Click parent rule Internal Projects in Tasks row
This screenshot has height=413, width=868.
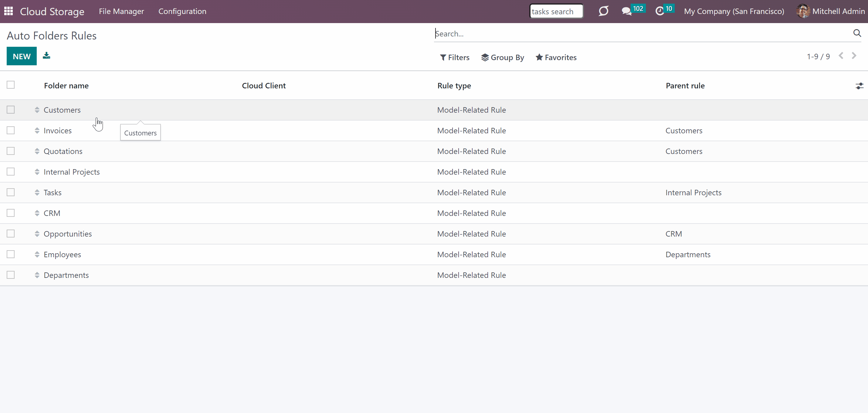click(x=693, y=193)
